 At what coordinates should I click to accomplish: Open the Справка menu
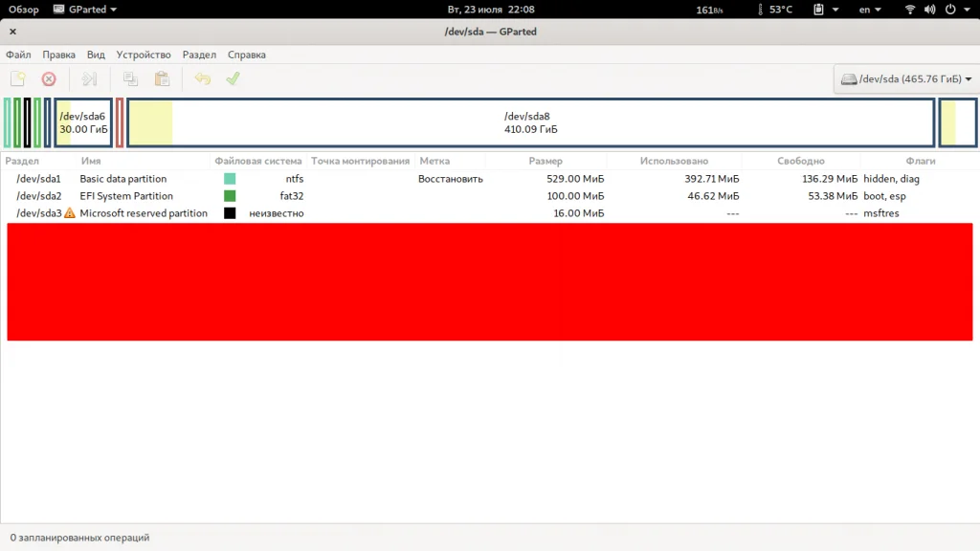click(246, 55)
